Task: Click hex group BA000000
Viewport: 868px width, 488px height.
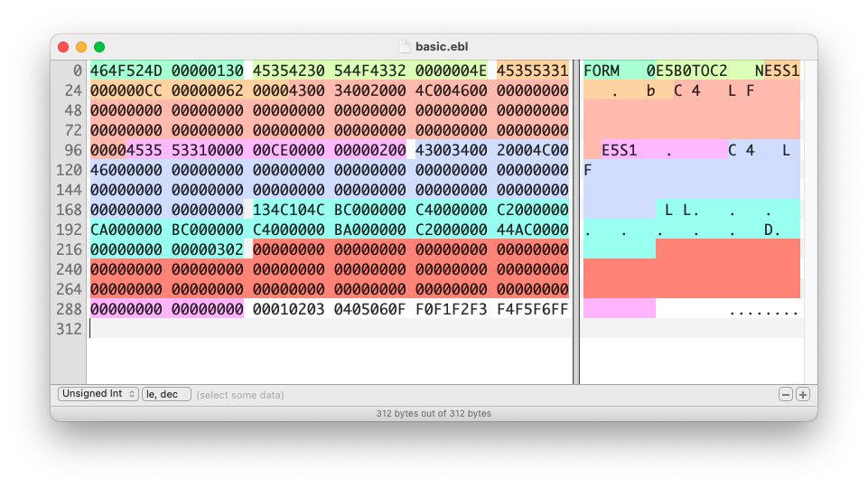Action: pyautogui.click(x=369, y=230)
